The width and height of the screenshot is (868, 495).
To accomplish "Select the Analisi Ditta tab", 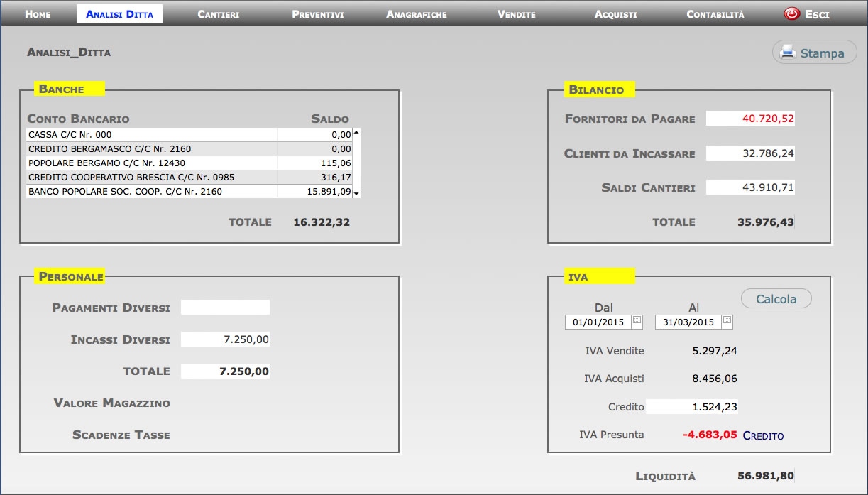I will [x=119, y=14].
